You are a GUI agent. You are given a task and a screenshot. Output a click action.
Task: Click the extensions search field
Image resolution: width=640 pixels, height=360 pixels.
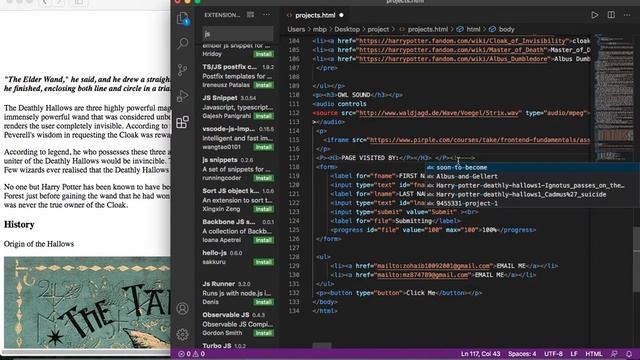[x=238, y=33]
